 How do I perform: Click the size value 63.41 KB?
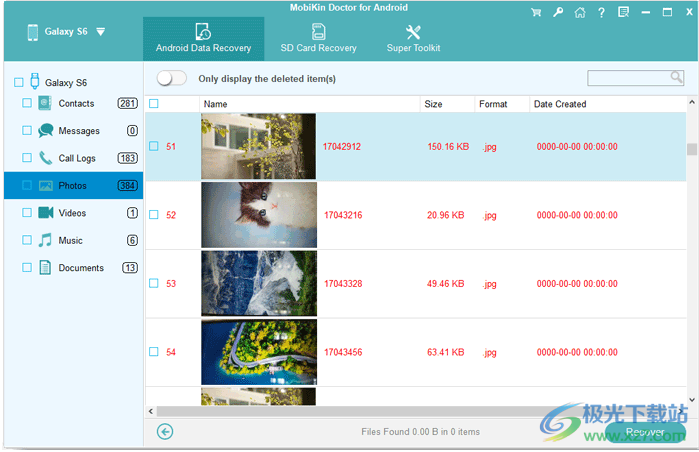[x=446, y=352]
